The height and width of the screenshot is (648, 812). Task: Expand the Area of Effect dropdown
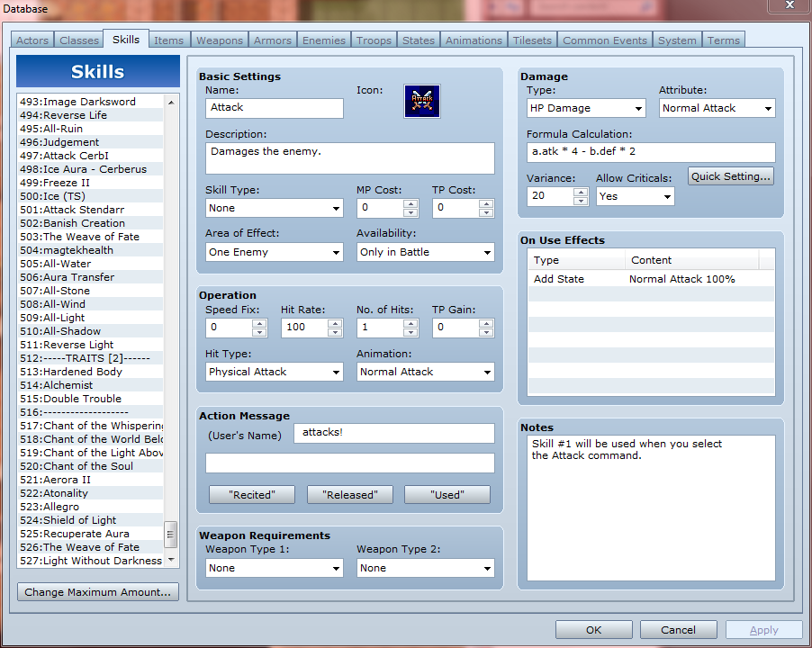pos(274,252)
